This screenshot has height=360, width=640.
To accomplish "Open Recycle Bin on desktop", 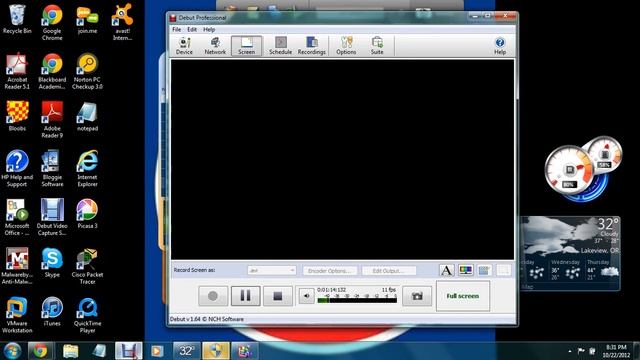I will pyautogui.click(x=17, y=19).
